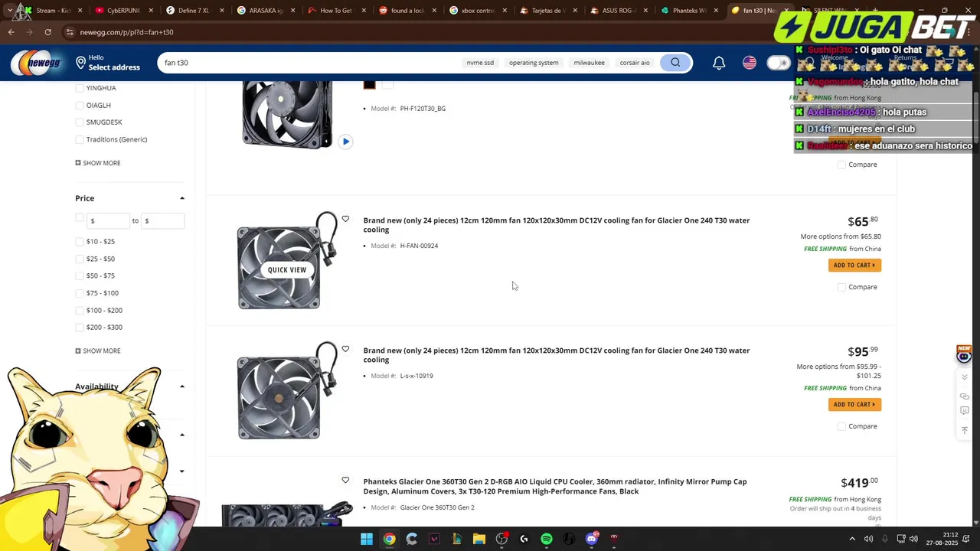
Task: Open Google Chrome from the taskbar
Action: [389, 540]
